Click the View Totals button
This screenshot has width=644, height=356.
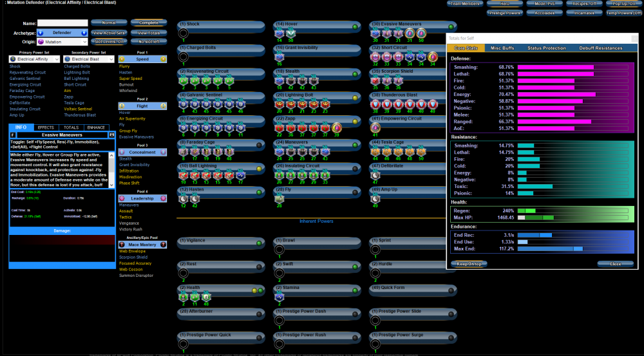coord(149,32)
